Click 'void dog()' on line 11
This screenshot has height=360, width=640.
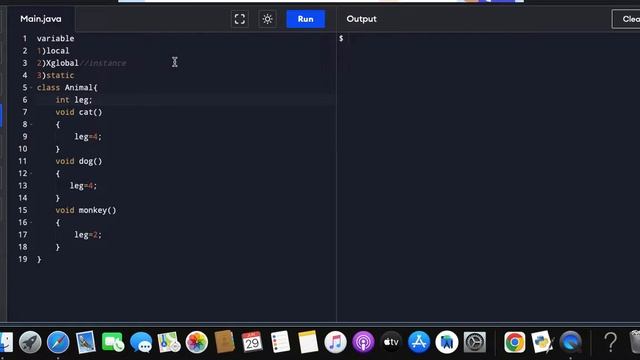coord(79,161)
